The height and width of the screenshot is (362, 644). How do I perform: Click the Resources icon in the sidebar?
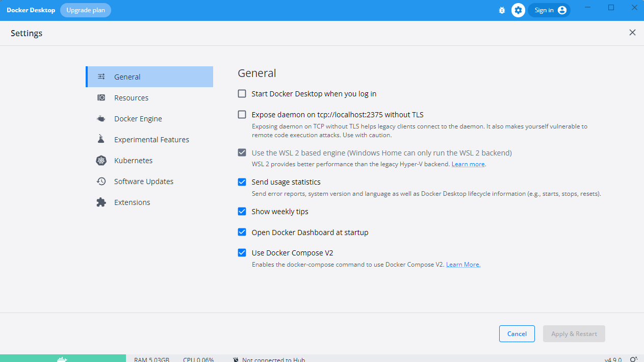(x=101, y=97)
